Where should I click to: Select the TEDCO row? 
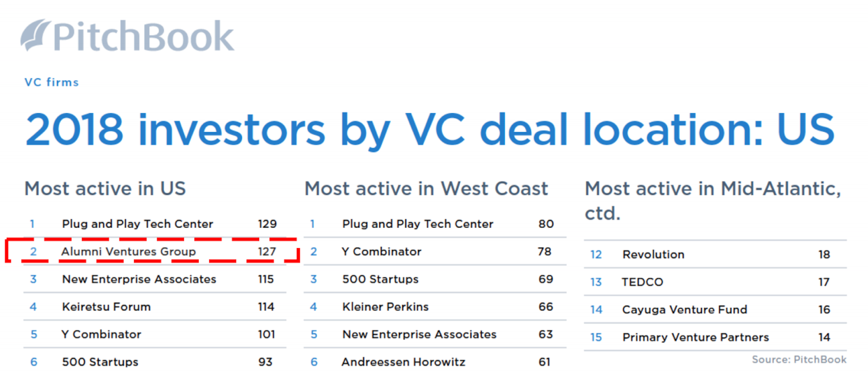642,282
